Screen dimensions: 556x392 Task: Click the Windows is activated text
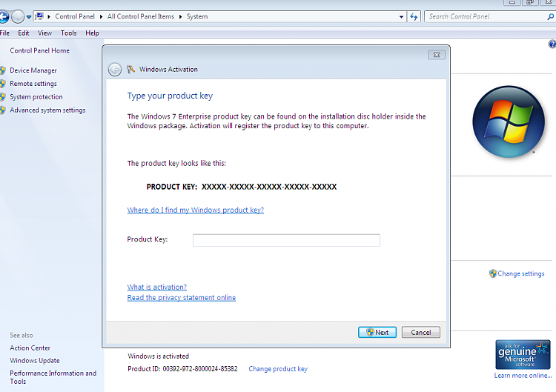pyautogui.click(x=158, y=356)
